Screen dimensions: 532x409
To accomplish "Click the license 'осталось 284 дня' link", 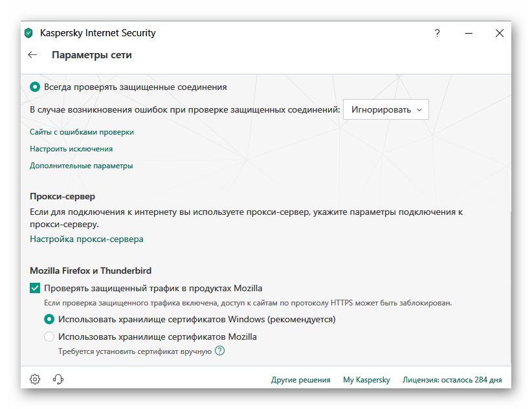I will (x=452, y=380).
